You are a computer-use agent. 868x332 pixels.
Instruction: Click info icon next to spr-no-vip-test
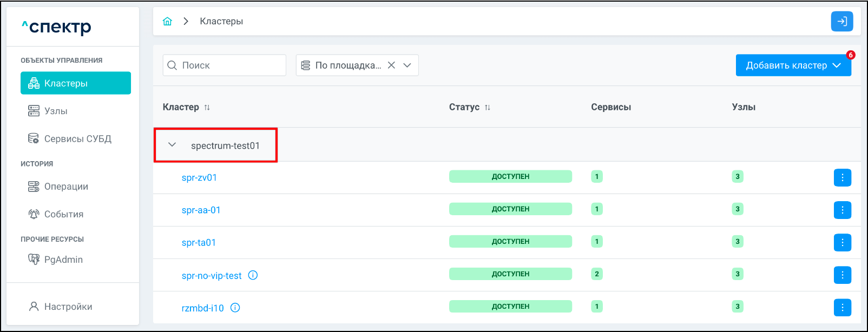pos(253,275)
